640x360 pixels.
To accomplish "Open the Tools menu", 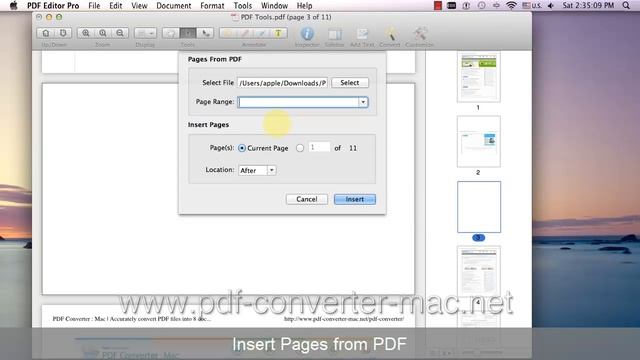I will [x=243, y=6].
